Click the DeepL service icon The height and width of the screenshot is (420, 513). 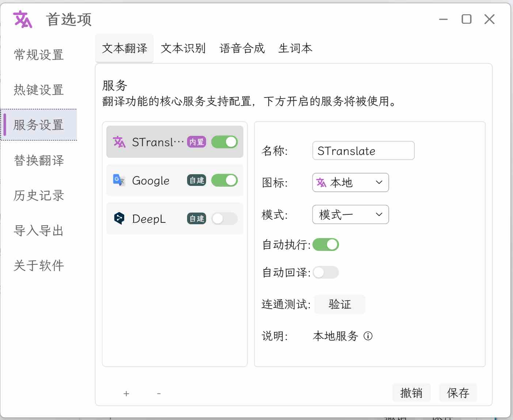119,218
